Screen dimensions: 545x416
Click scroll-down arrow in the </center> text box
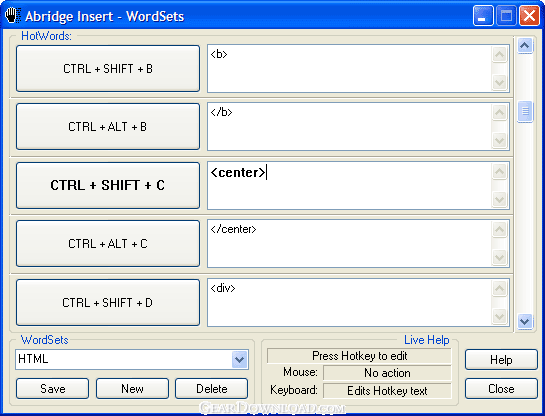coord(499,257)
